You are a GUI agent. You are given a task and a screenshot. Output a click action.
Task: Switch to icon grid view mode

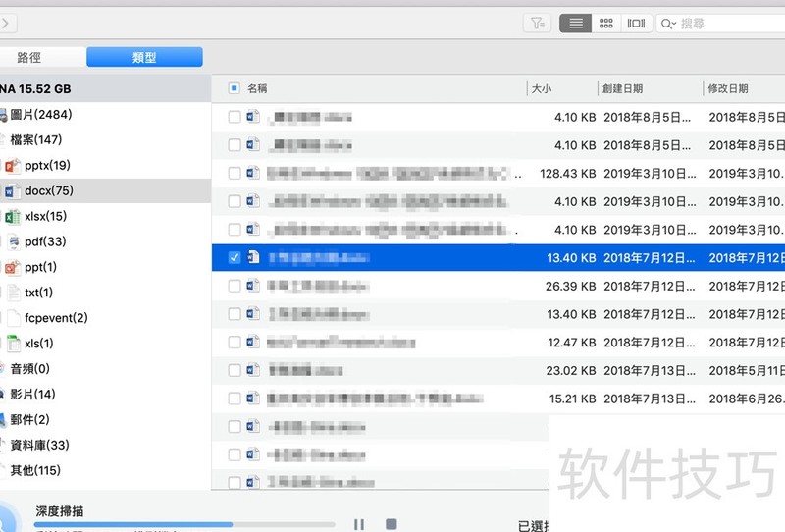pyautogui.click(x=606, y=23)
